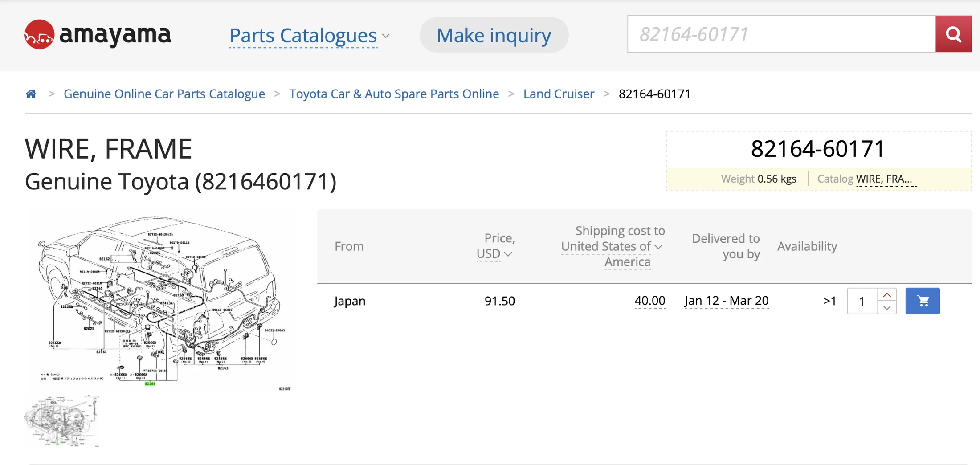Click the amayama car logo icon

click(39, 34)
